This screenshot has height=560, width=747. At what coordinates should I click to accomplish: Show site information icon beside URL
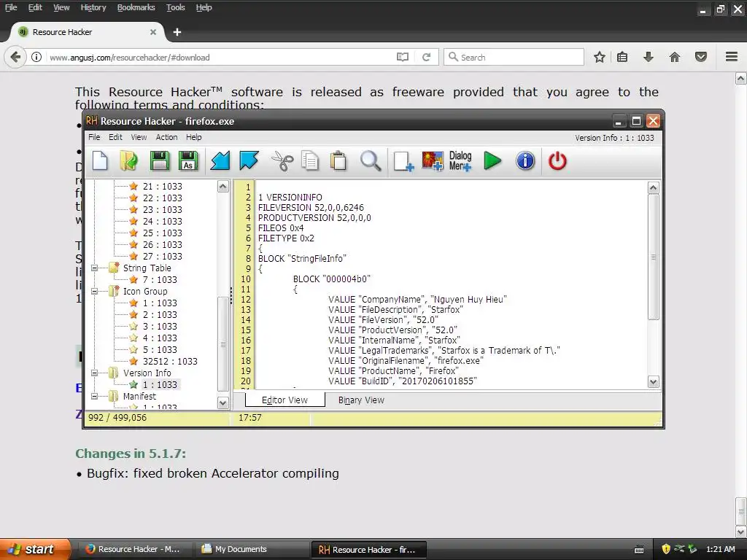point(36,57)
